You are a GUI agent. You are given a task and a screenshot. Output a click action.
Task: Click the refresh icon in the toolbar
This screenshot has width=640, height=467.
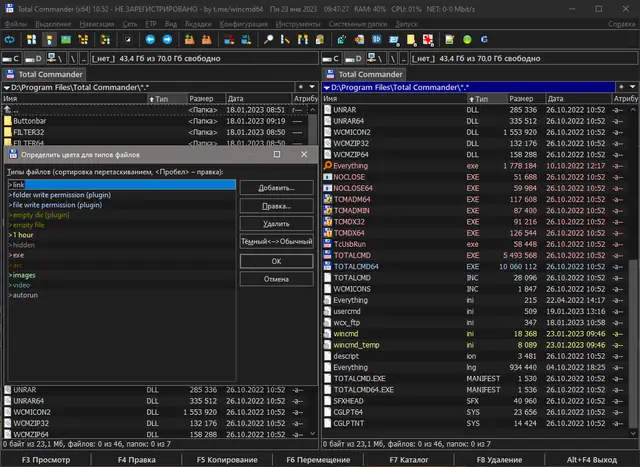coord(10,40)
